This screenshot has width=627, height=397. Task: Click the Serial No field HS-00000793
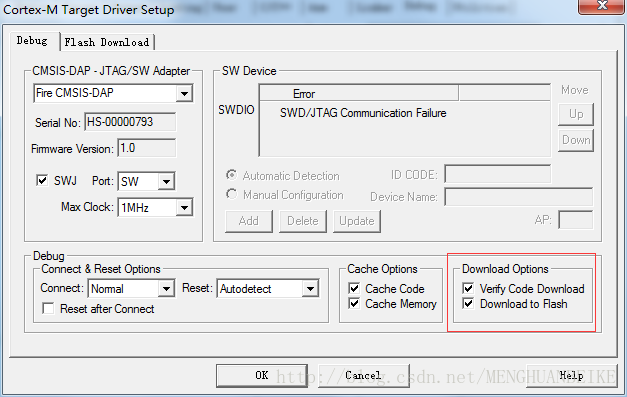click(130, 122)
